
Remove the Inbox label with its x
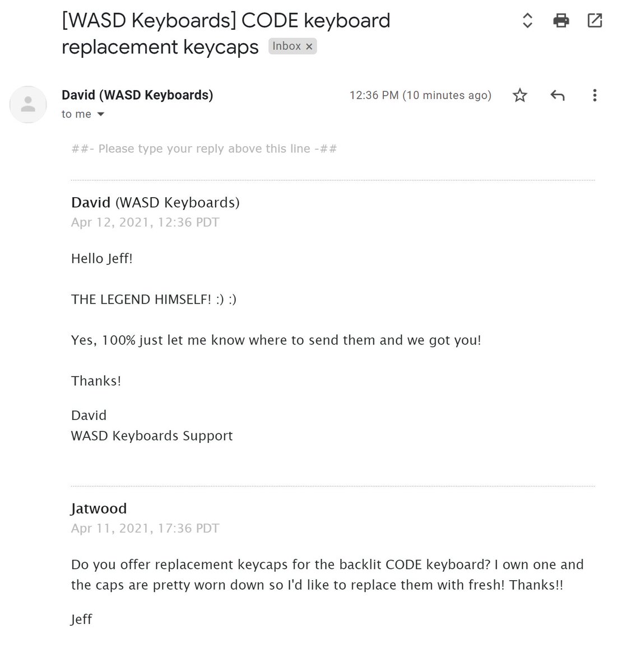pyautogui.click(x=309, y=46)
